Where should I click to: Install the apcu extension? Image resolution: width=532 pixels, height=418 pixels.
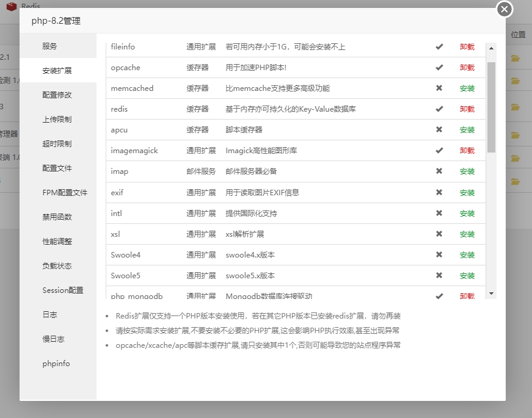click(x=467, y=129)
